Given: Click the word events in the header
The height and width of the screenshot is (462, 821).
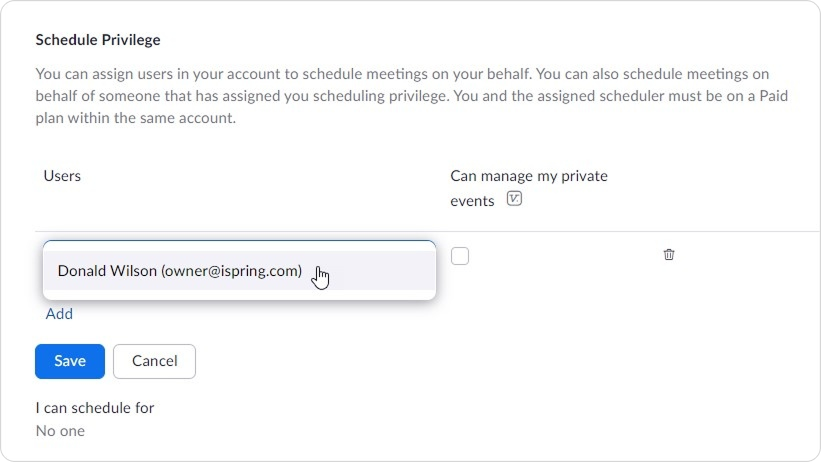Looking at the screenshot, I should [472, 201].
